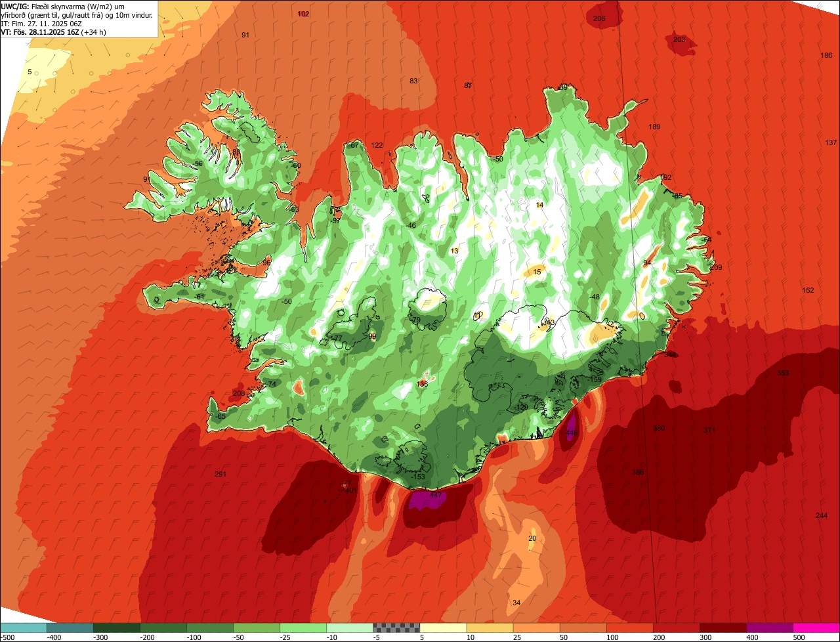Click the legend swatch between -50 and -25
This screenshot has height=642, width=840.
click(257, 628)
